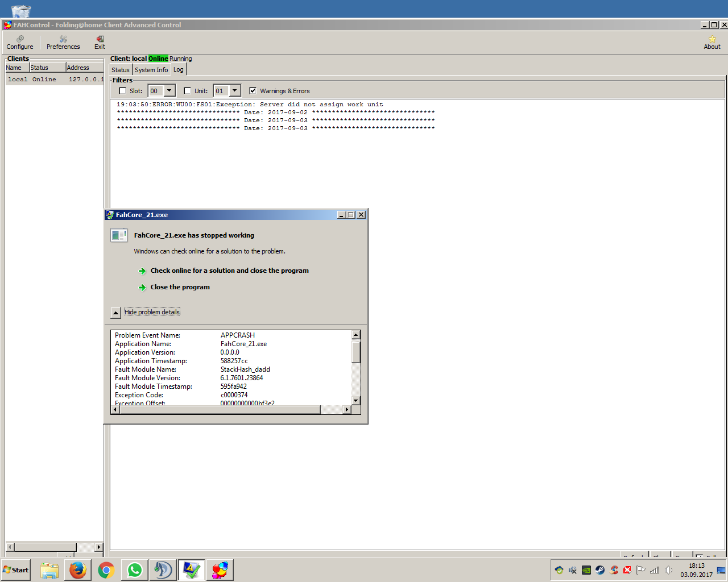Click the StackHash_dadd fault module value

(245, 369)
